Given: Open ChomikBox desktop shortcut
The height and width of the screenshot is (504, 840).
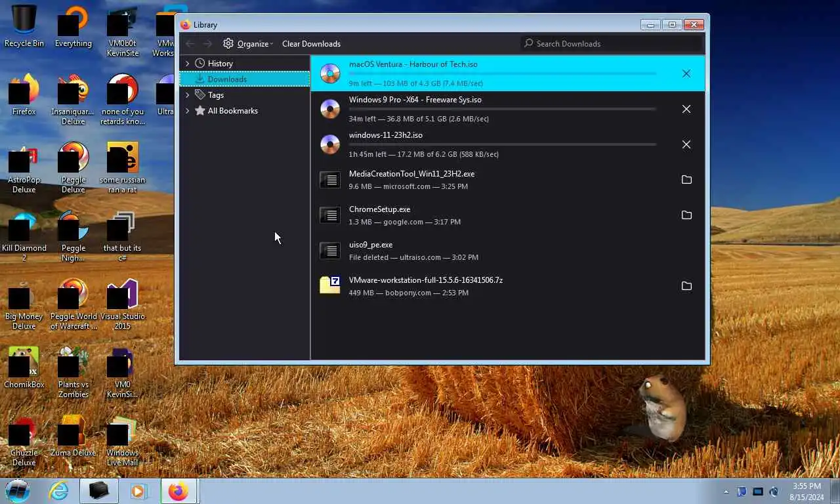Looking at the screenshot, I should tap(24, 367).
